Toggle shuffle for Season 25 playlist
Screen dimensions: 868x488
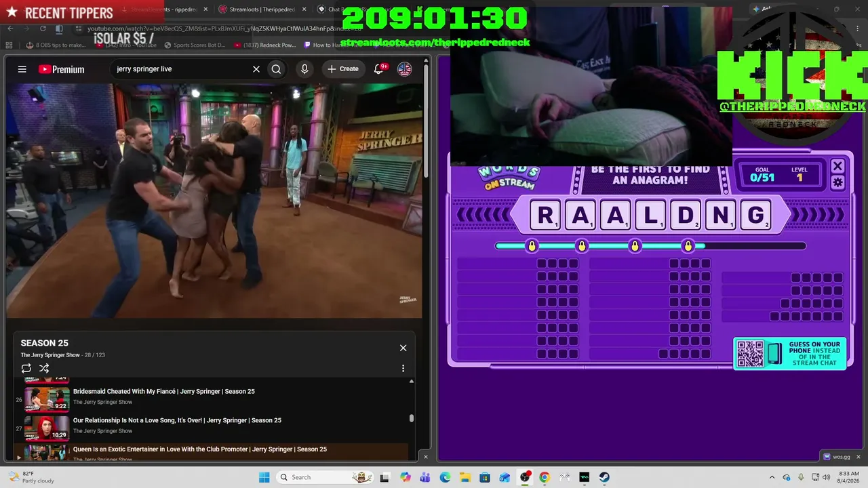coord(44,368)
